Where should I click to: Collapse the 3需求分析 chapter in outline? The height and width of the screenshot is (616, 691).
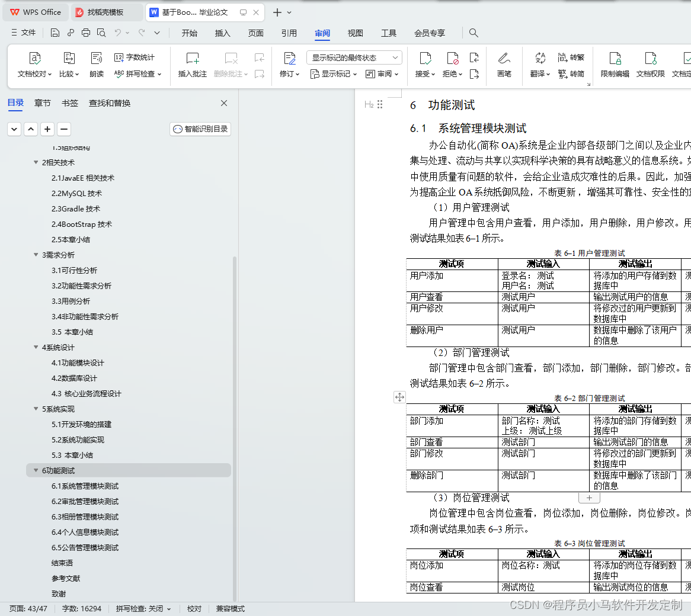coord(36,255)
